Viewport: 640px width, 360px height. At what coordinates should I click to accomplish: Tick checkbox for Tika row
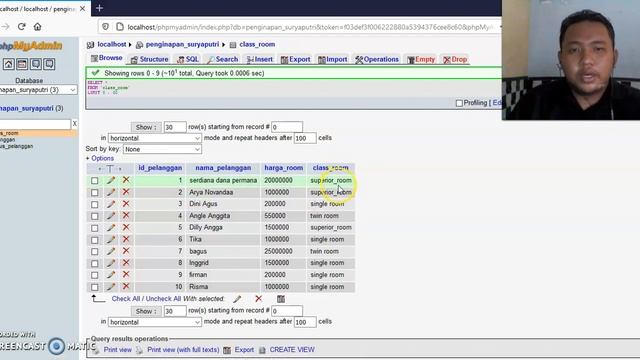[95, 240]
